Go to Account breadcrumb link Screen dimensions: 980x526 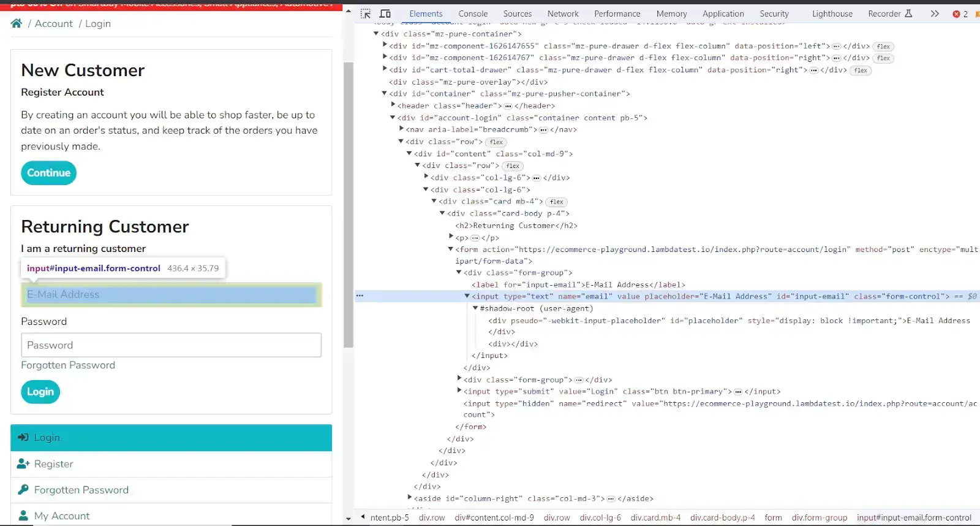coord(54,23)
